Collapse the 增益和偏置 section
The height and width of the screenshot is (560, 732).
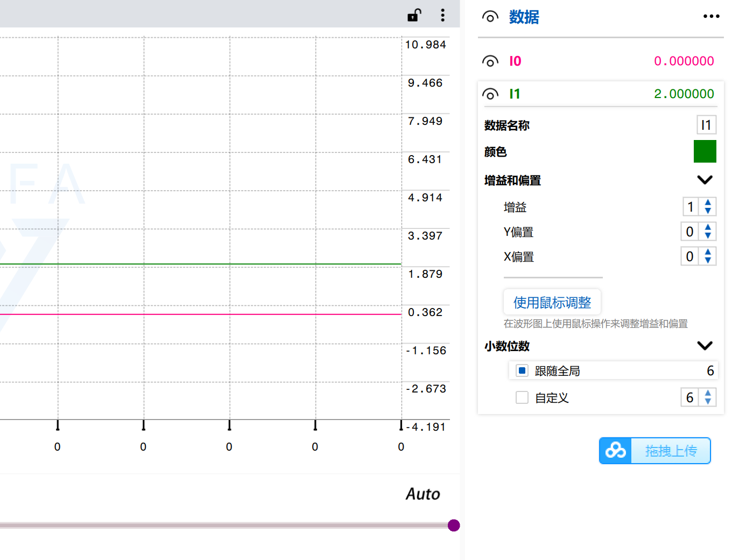[x=705, y=180]
